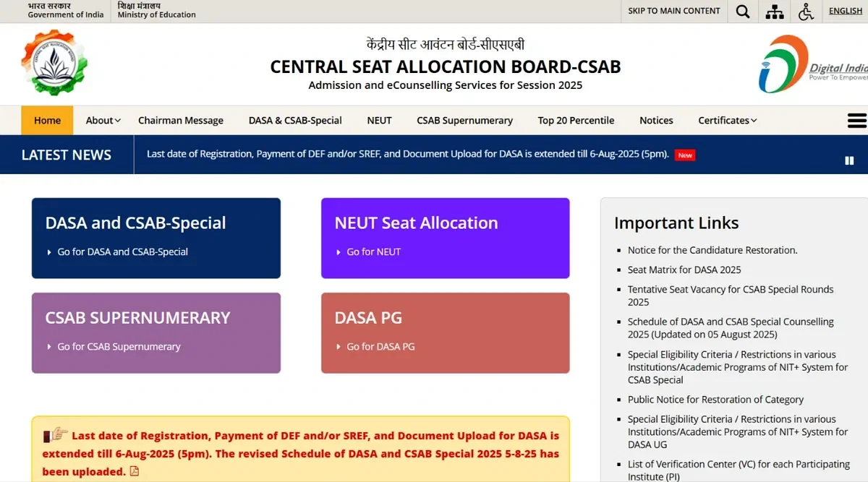The width and height of the screenshot is (868, 482).
Task: Click Go for DASA PG link
Action: (380, 347)
